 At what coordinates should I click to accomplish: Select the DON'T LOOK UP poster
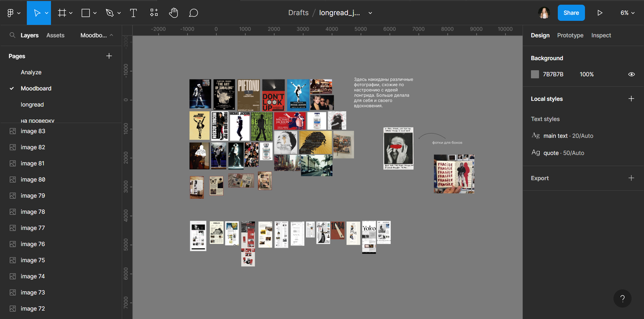[273, 95]
